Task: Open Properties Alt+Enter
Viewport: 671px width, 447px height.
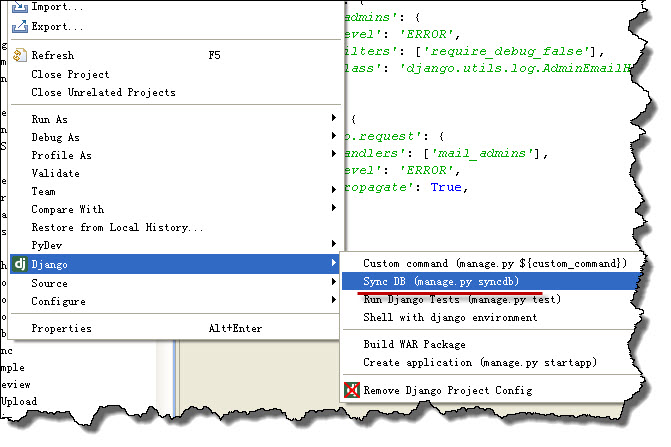Action: (x=175, y=329)
